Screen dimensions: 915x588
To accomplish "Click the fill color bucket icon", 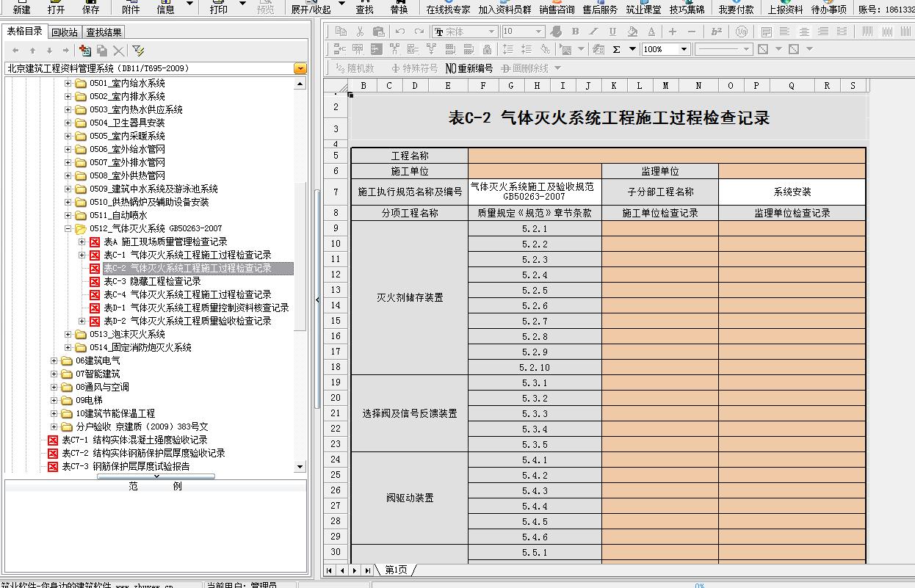I will tap(632, 32).
